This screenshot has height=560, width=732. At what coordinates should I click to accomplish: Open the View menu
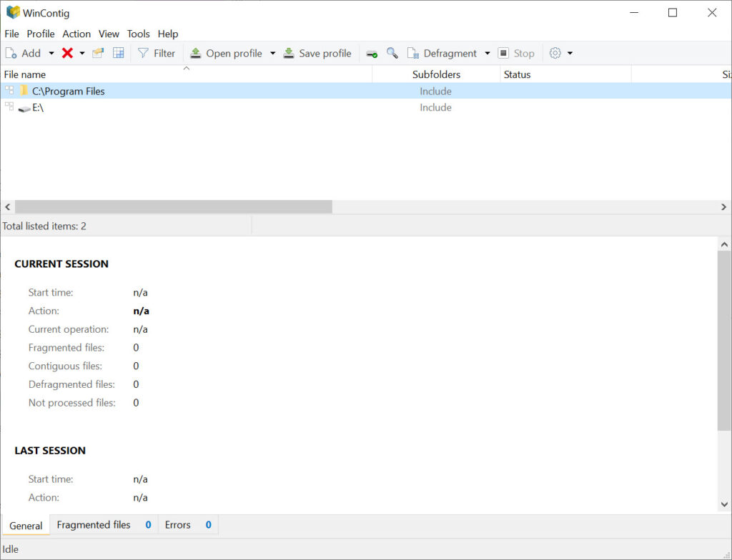click(x=109, y=34)
